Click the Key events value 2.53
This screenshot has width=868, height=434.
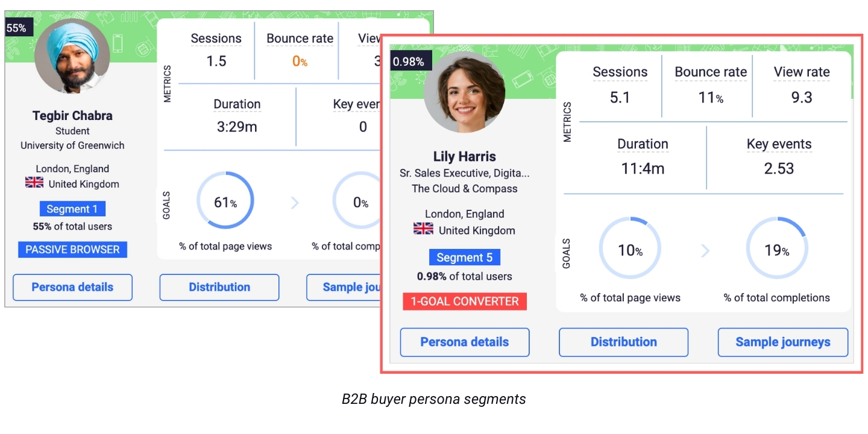(x=779, y=169)
